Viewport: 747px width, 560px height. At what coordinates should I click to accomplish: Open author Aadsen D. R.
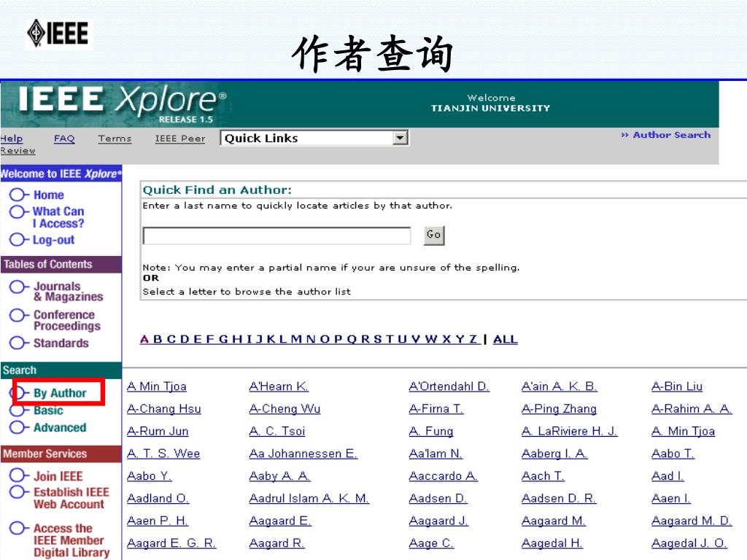pyautogui.click(x=559, y=499)
